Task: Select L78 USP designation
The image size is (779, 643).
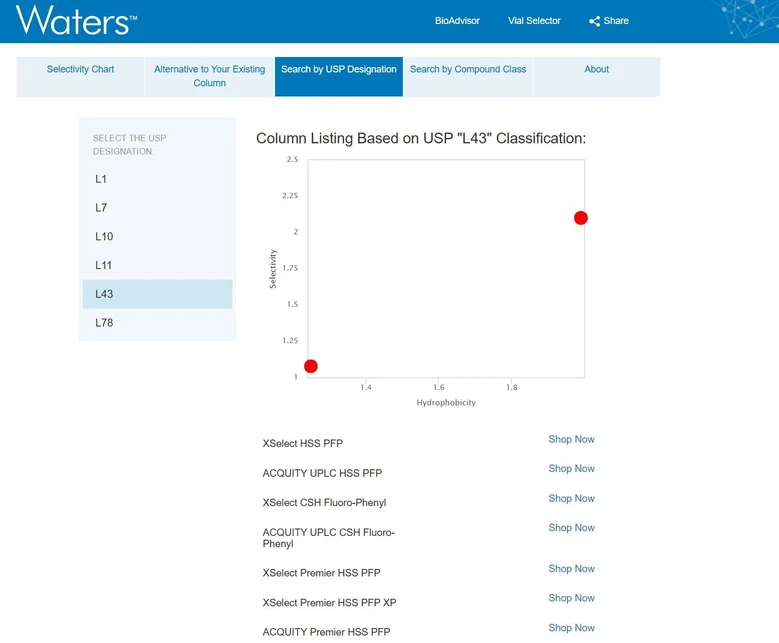Action: (x=157, y=323)
